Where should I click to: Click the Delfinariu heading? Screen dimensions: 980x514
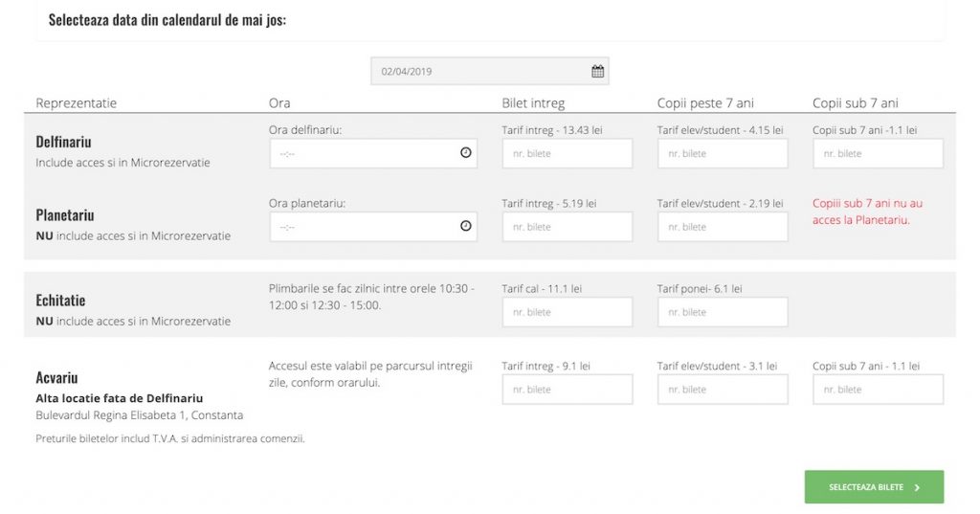[x=64, y=142]
